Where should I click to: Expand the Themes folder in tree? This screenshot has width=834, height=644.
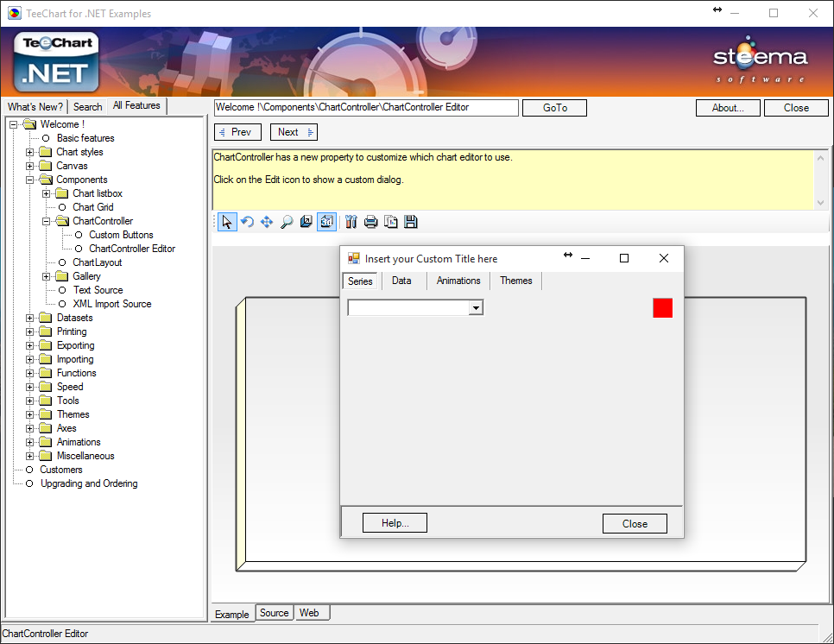[x=29, y=414]
